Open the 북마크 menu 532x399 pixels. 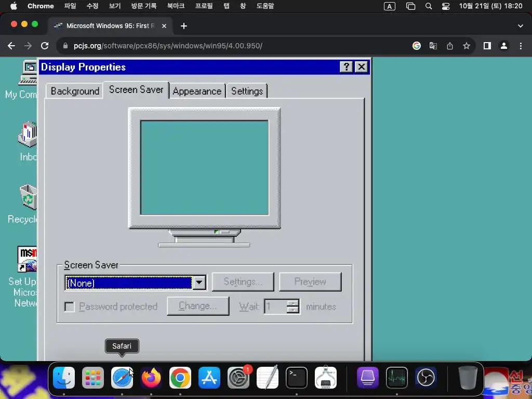pyautogui.click(x=176, y=6)
